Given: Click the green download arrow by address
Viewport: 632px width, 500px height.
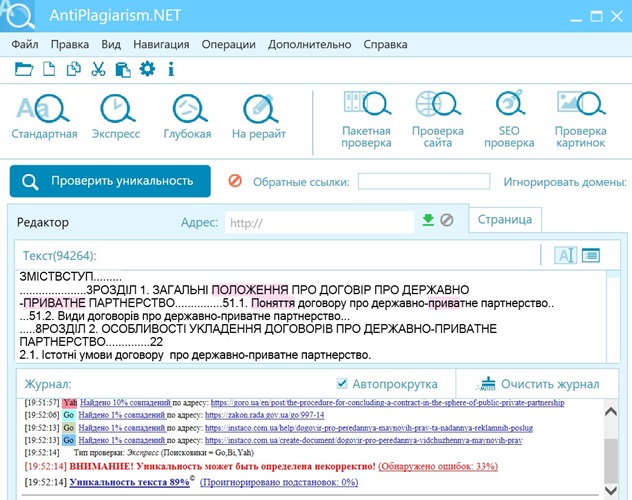Looking at the screenshot, I should 428,220.
